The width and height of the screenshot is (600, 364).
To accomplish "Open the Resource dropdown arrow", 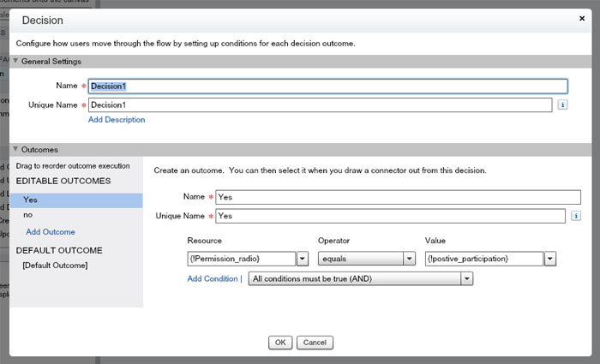I will point(302,259).
